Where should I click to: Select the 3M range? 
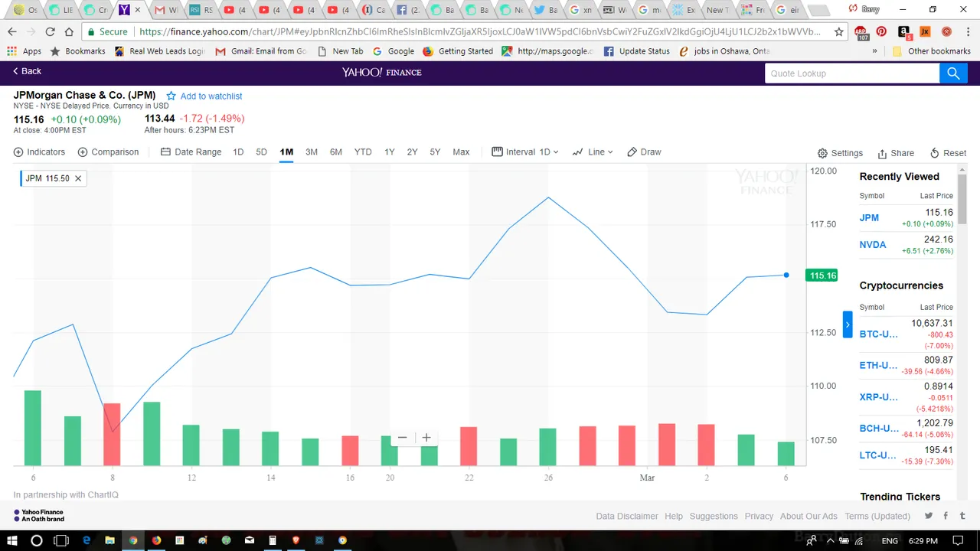pyautogui.click(x=312, y=152)
